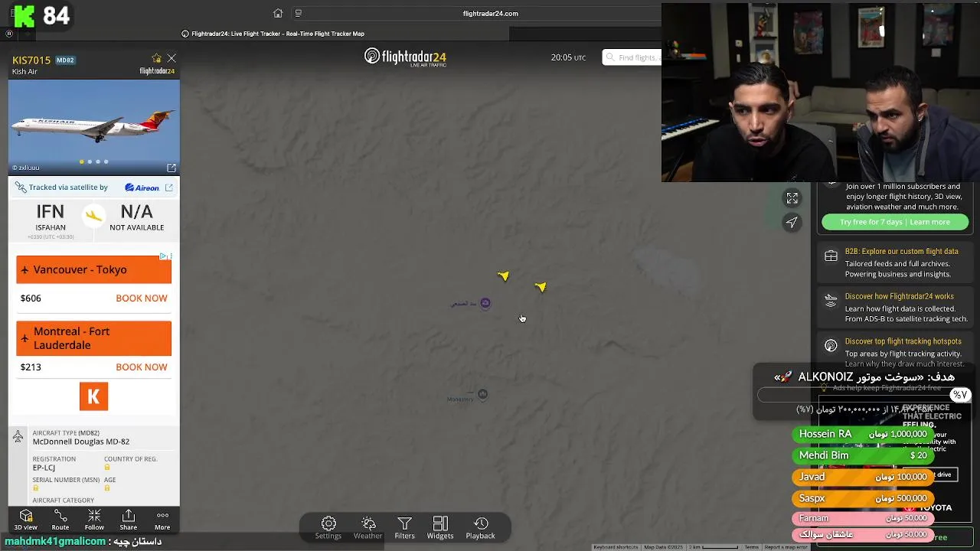980x551 pixels.
Task: Click the Find flights search field
Action: tap(632, 57)
